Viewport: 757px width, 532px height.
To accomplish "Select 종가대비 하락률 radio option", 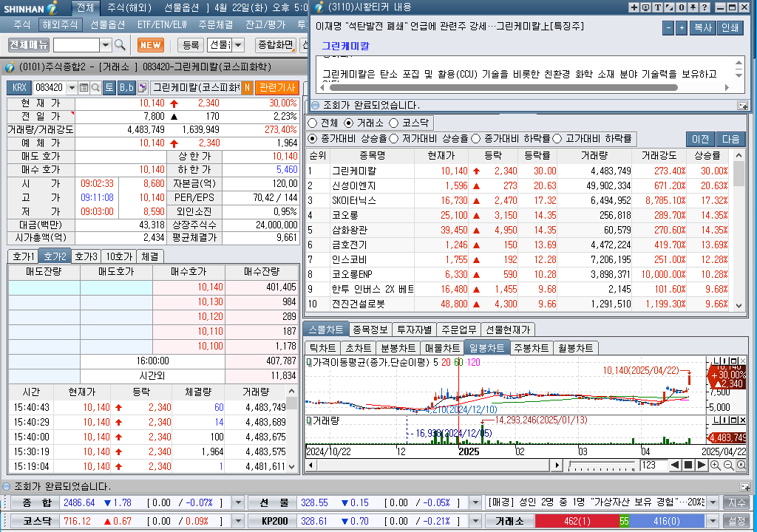I will [475, 139].
